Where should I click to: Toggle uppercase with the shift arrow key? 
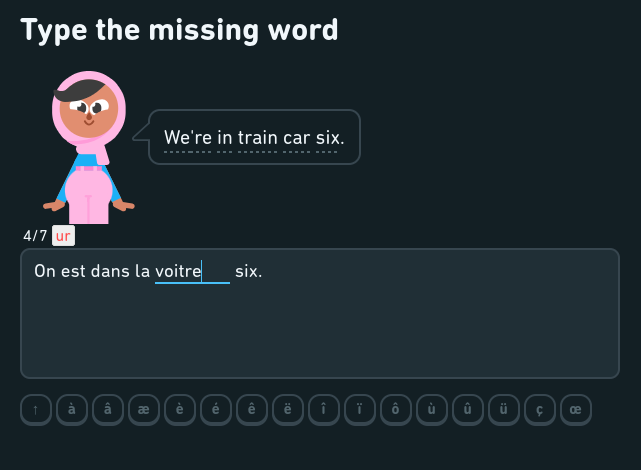(36, 410)
